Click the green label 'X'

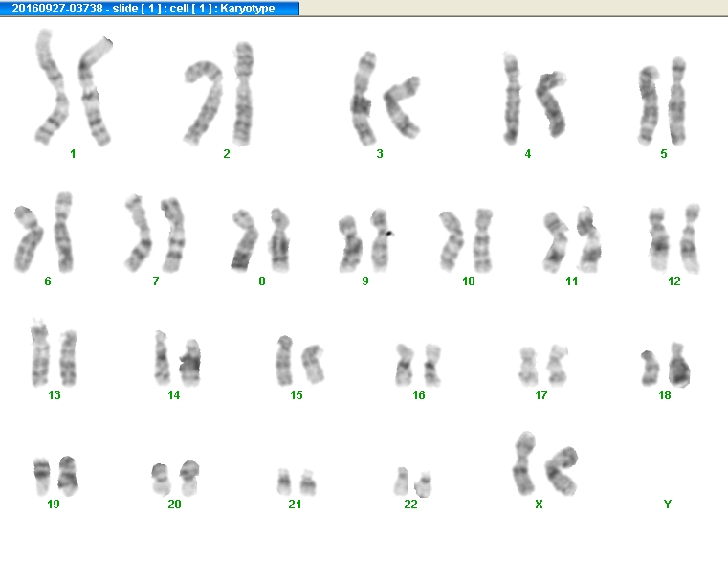point(539,505)
